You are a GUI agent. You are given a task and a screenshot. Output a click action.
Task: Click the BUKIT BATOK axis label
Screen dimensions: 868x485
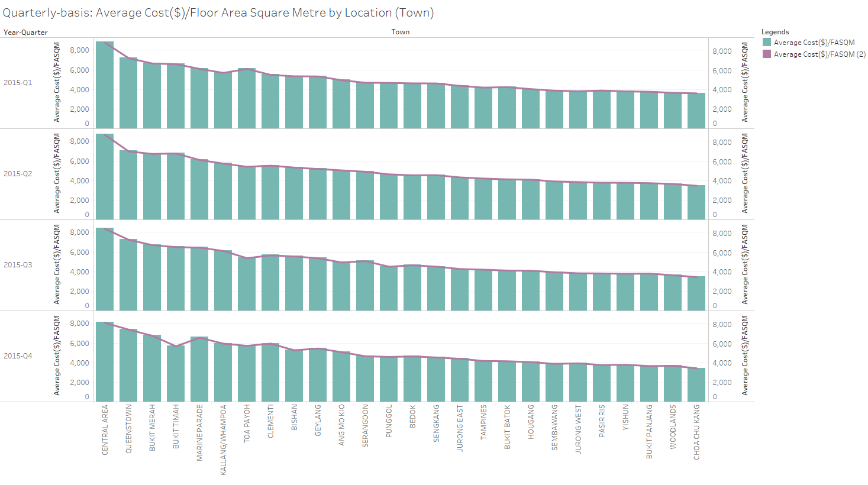[x=507, y=427]
